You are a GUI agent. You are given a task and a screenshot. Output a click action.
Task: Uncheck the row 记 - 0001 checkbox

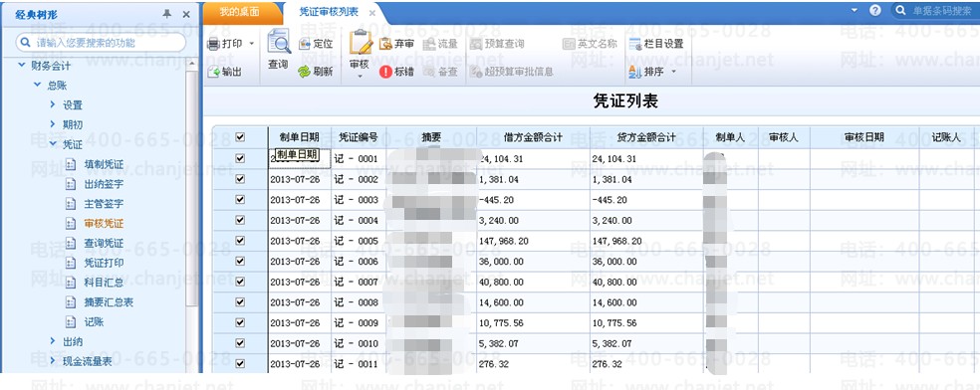240,158
